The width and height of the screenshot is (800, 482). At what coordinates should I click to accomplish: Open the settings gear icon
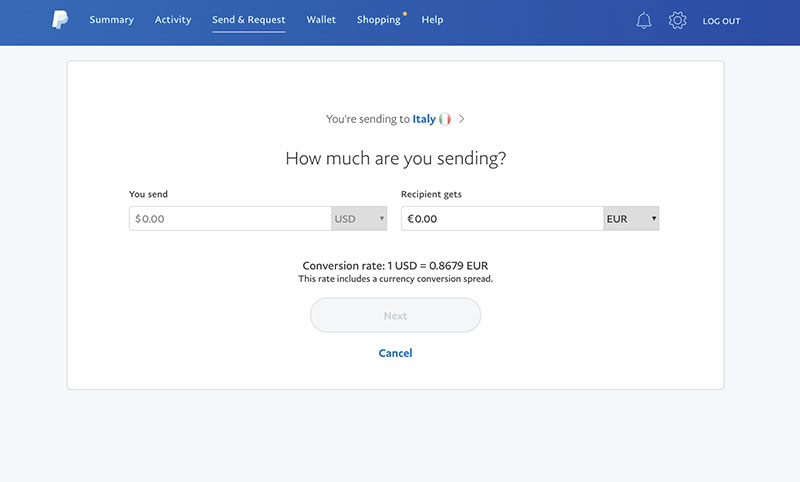[678, 20]
